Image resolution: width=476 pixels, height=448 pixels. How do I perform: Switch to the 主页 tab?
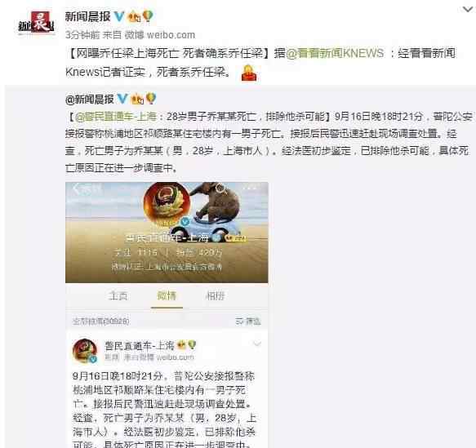coord(118,295)
